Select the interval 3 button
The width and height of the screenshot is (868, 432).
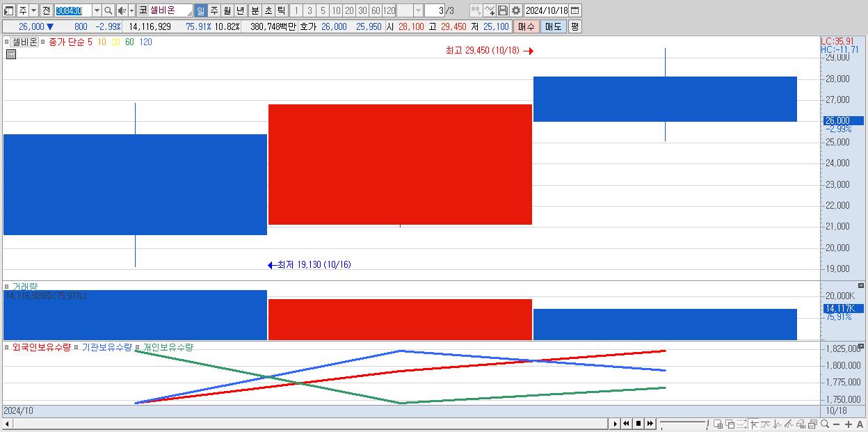(310, 10)
